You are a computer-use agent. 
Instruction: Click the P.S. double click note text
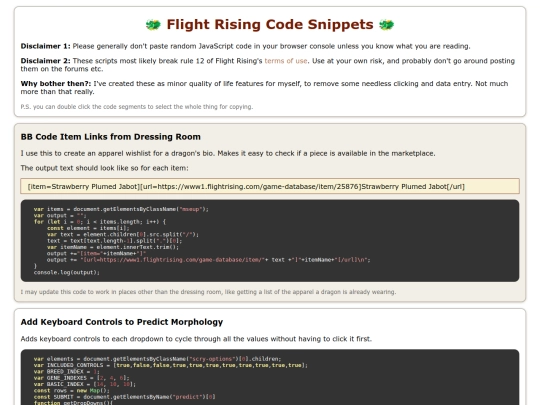(137, 107)
